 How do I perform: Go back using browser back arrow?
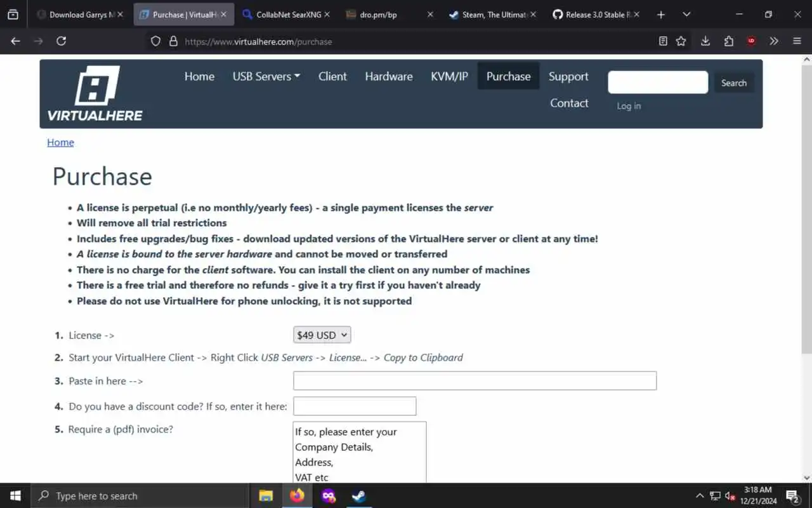pyautogui.click(x=15, y=41)
